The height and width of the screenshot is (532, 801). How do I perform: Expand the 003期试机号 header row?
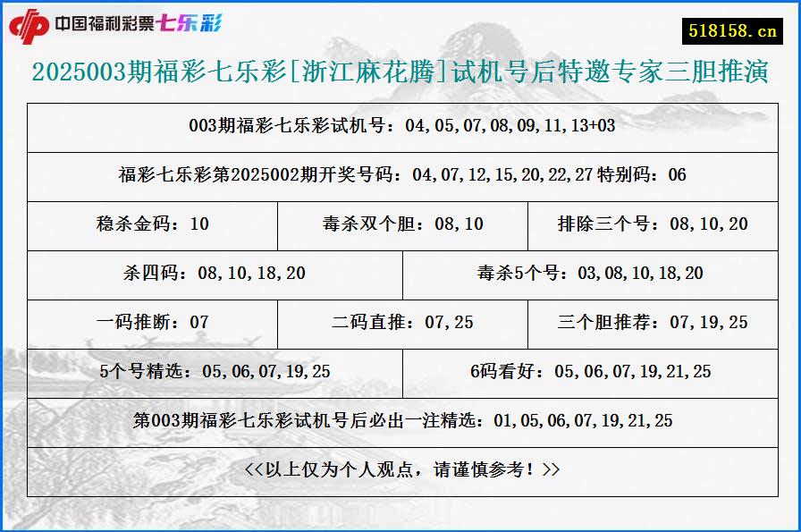click(400, 127)
